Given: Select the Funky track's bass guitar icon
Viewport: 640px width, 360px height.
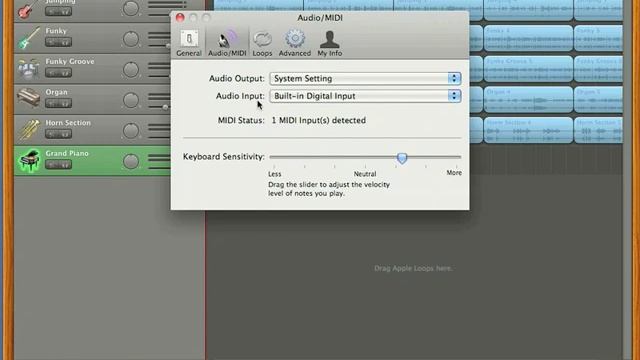Looking at the screenshot, I should (29, 38).
